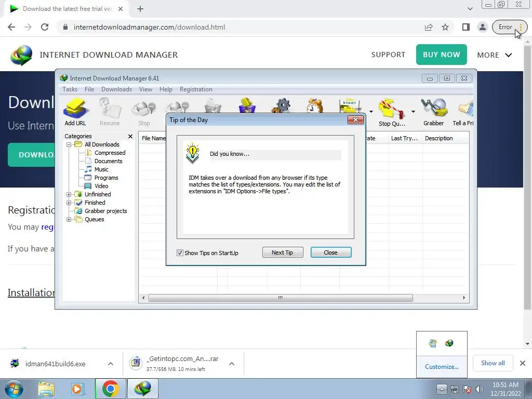Open the Help menu in IDM

[x=166, y=89]
